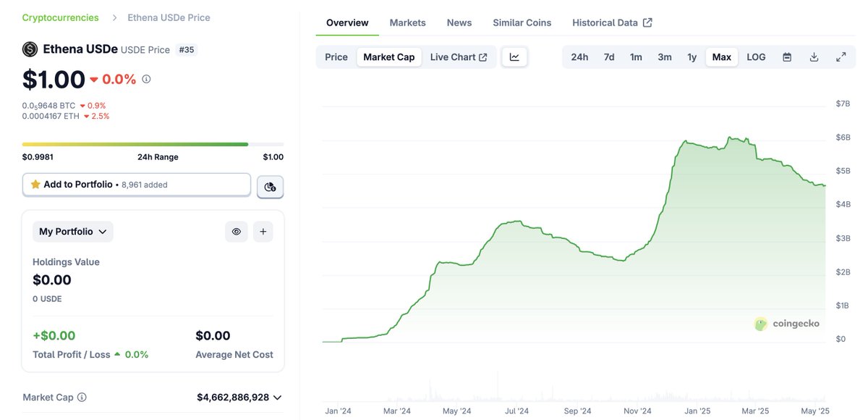Switch the chart to Price view
Viewport: 868px width, 420px height.
click(336, 57)
